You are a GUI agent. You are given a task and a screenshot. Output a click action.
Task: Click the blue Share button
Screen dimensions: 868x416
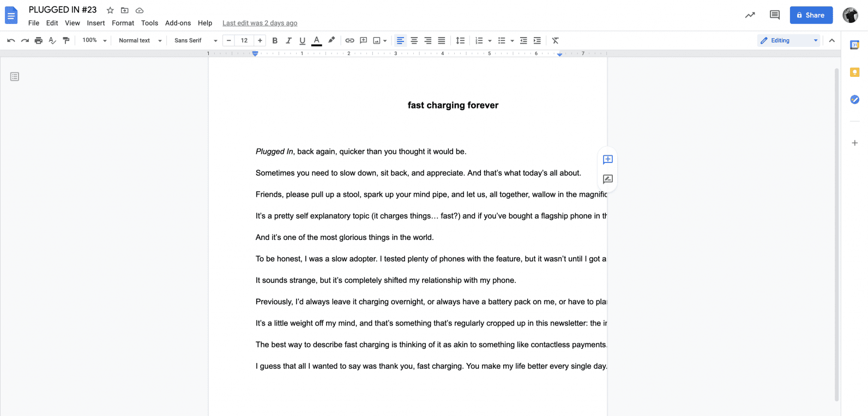[x=811, y=15]
